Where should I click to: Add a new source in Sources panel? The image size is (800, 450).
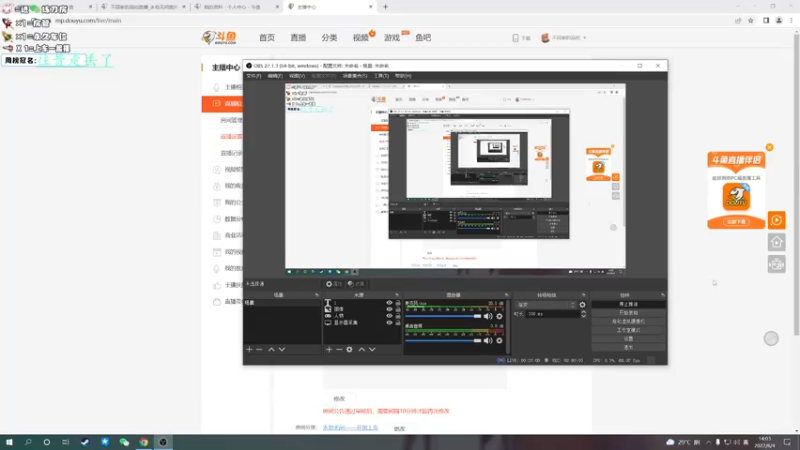[329, 349]
